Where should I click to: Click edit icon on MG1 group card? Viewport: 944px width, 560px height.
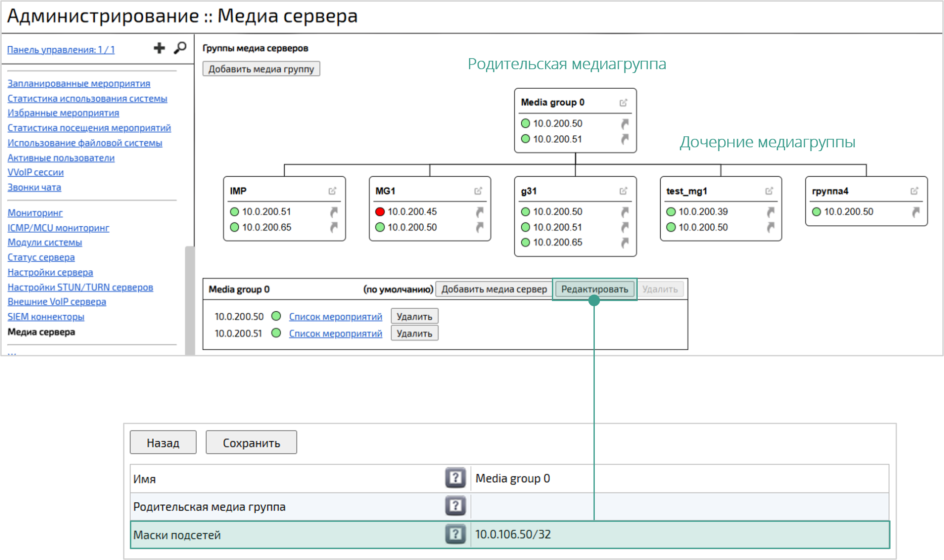[x=478, y=191]
